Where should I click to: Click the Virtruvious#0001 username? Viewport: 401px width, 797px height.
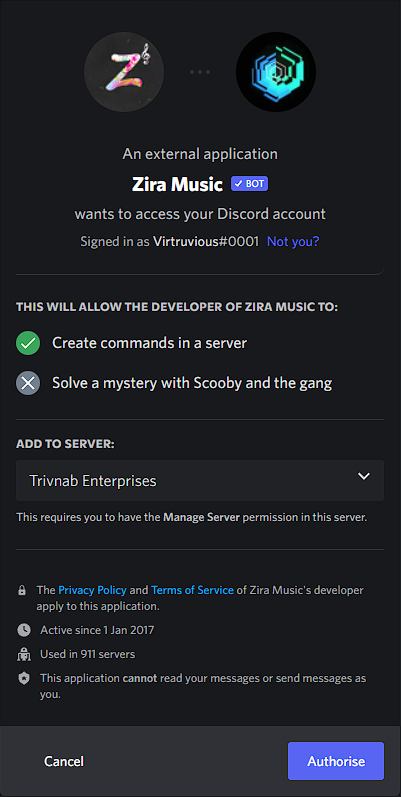[206, 241]
